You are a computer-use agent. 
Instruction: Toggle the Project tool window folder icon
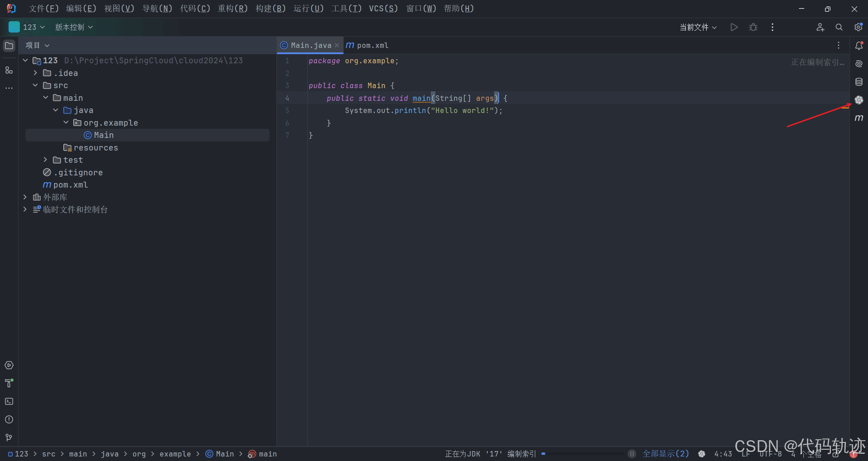click(9, 46)
